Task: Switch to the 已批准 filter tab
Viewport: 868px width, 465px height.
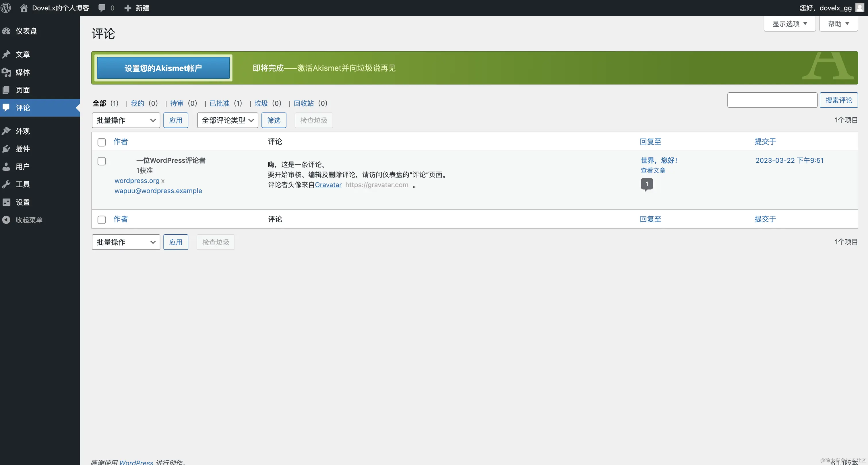Action: (x=219, y=103)
